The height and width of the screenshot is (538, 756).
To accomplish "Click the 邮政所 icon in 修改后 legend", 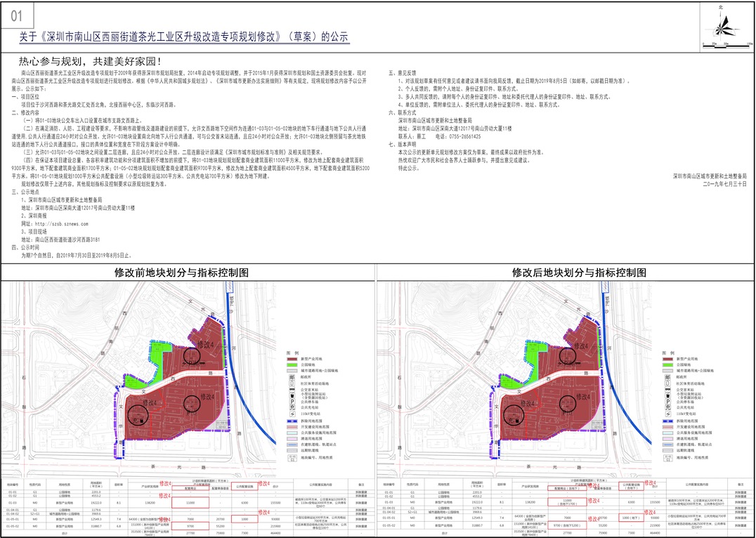I will [x=667, y=377].
